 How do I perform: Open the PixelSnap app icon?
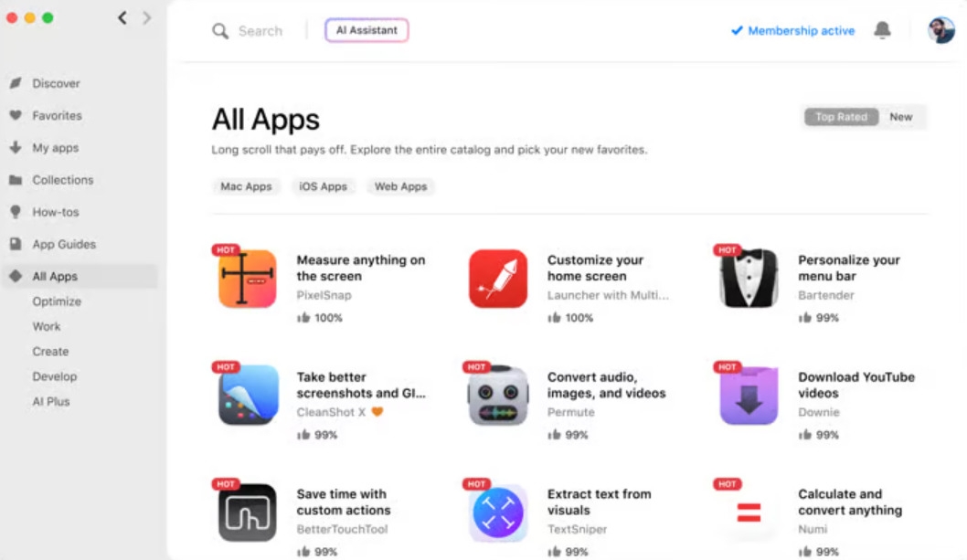click(247, 279)
